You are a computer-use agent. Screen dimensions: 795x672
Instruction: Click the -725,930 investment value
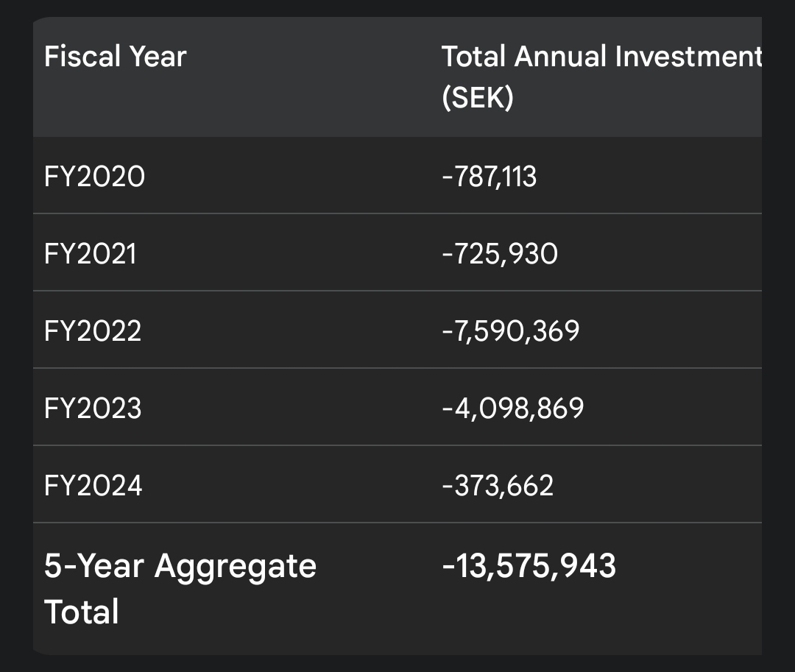500,254
